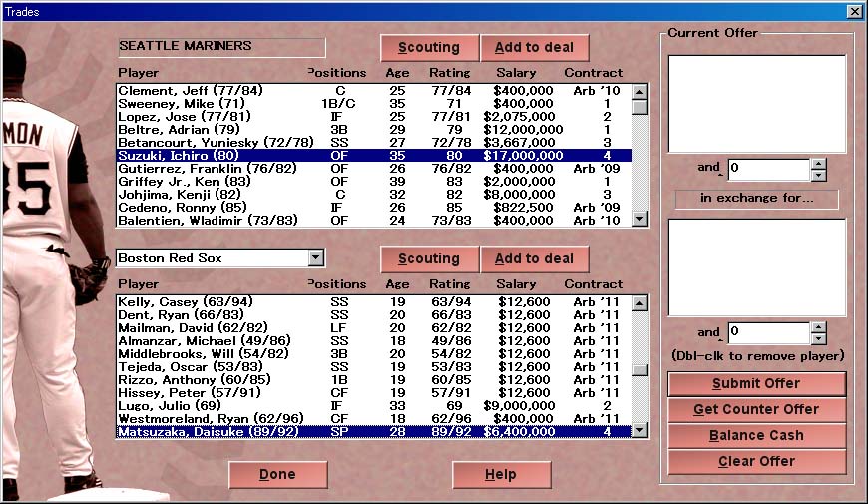
Task: Select Middlebrooks, Will (54/82) row
Action: click(374, 354)
